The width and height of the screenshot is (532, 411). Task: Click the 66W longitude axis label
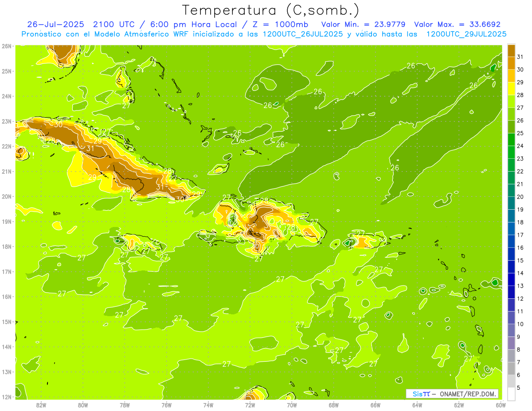coord(376,405)
